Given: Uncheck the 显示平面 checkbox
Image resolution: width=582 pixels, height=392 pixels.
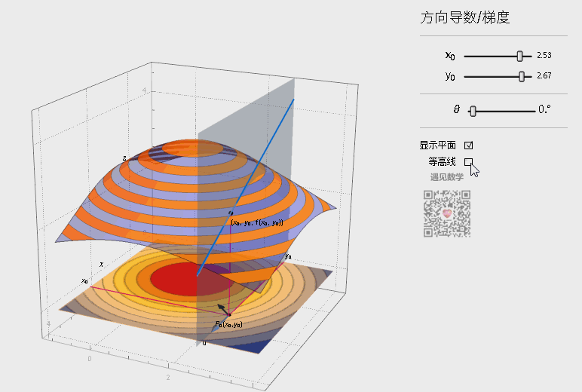Looking at the screenshot, I should [x=468, y=145].
